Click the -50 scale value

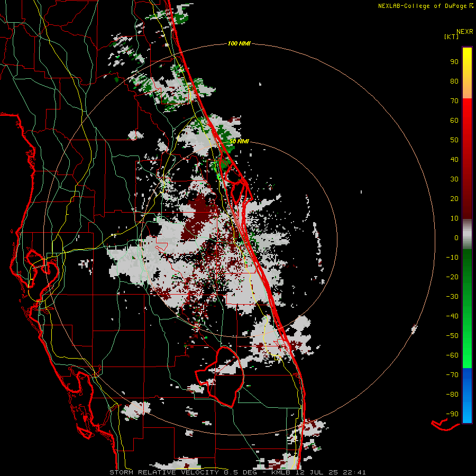coord(452,336)
